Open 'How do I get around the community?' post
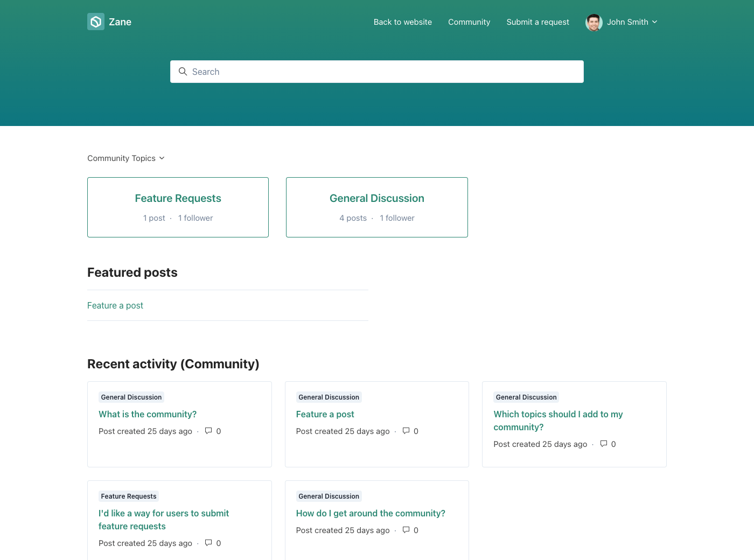 click(x=371, y=513)
